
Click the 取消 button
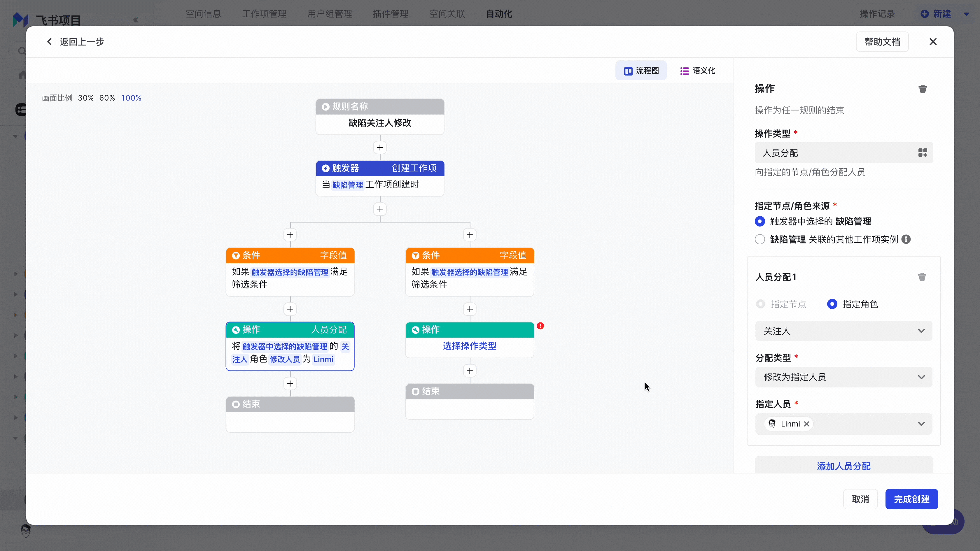pyautogui.click(x=860, y=499)
